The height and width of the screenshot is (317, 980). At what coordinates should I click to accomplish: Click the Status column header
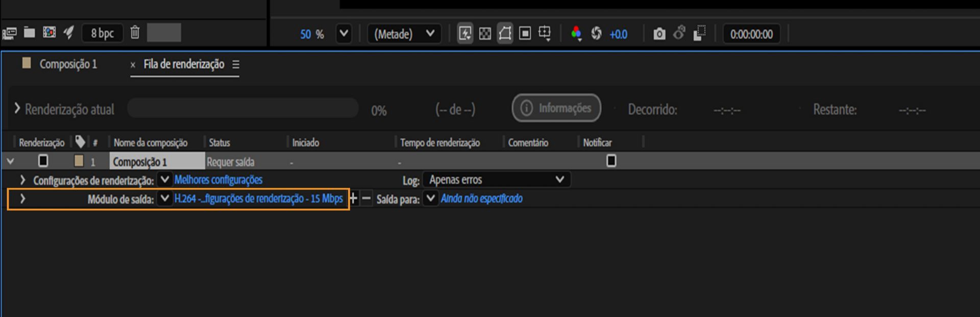click(x=219, y=143)
